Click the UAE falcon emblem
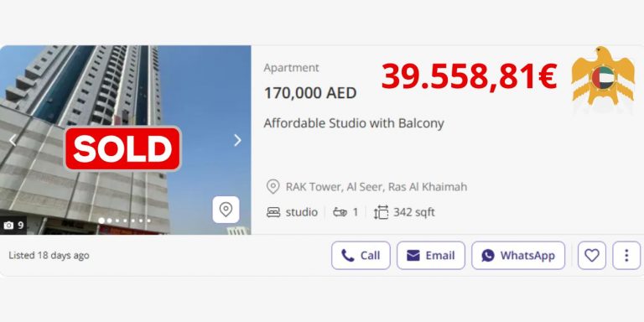The width and height of the screenshot is (644, 322). (x=604, y=76)
